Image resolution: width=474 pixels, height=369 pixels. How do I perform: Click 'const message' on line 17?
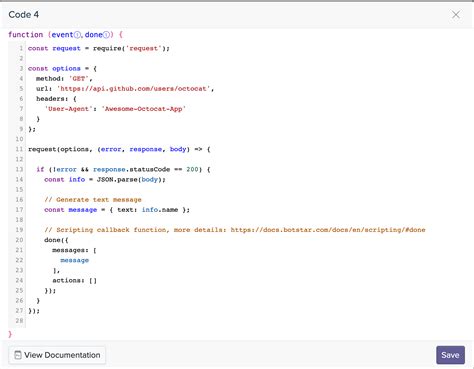point(71,210)
